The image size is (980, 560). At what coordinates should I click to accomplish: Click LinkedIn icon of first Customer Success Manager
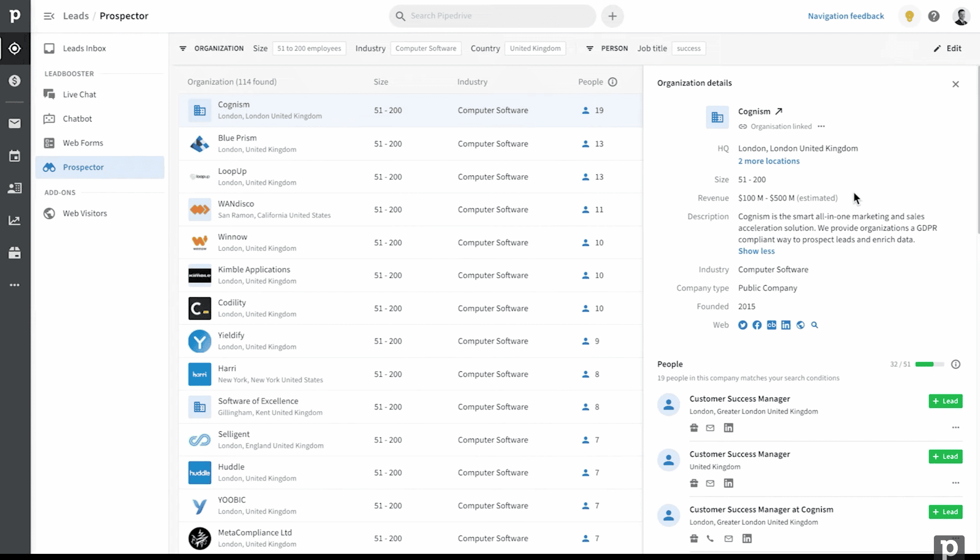coord(728,428)
